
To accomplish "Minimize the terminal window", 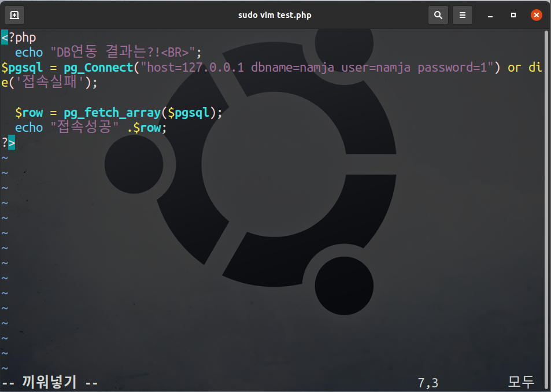I will [x=490, y=15].
